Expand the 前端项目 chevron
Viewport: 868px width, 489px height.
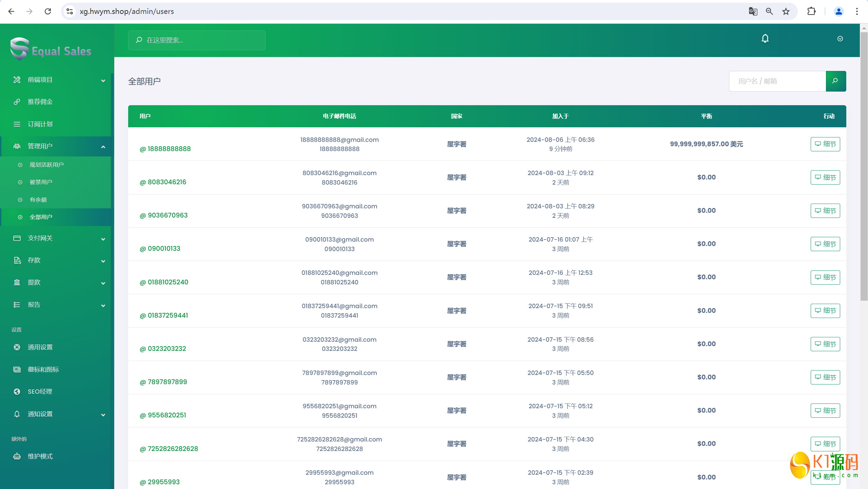click(103, 80)
